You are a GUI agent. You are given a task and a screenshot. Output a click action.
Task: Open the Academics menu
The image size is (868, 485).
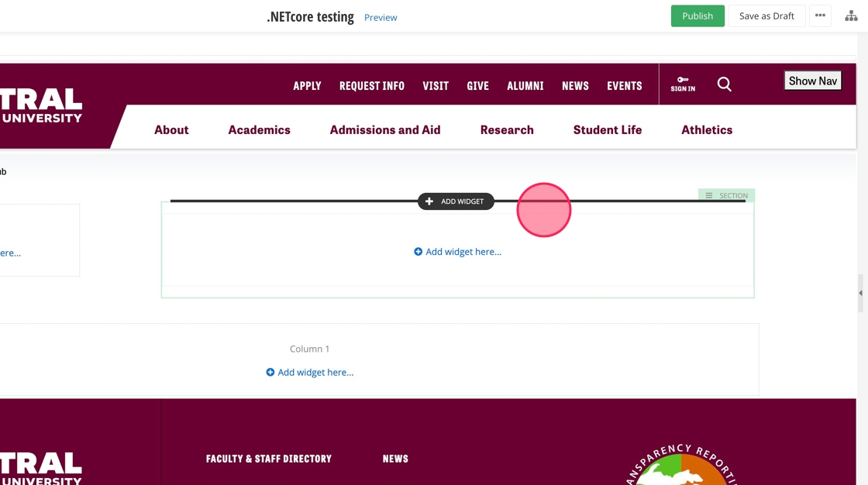(x=259, y=130)
